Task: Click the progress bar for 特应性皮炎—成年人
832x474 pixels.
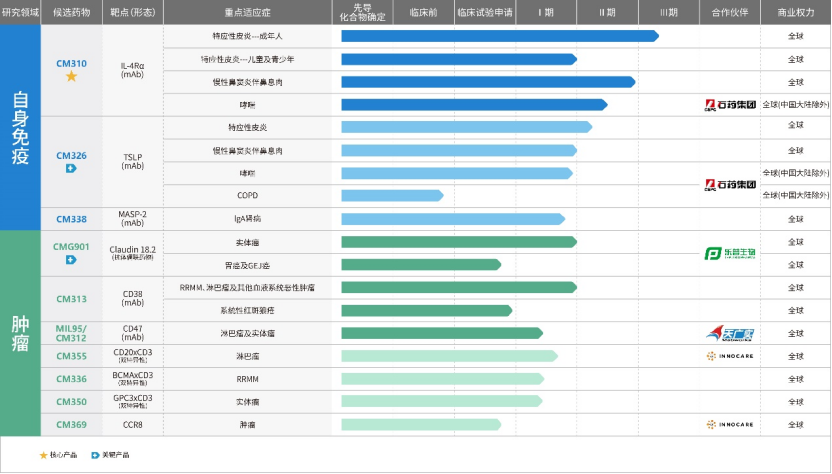Action: point(500,36)
